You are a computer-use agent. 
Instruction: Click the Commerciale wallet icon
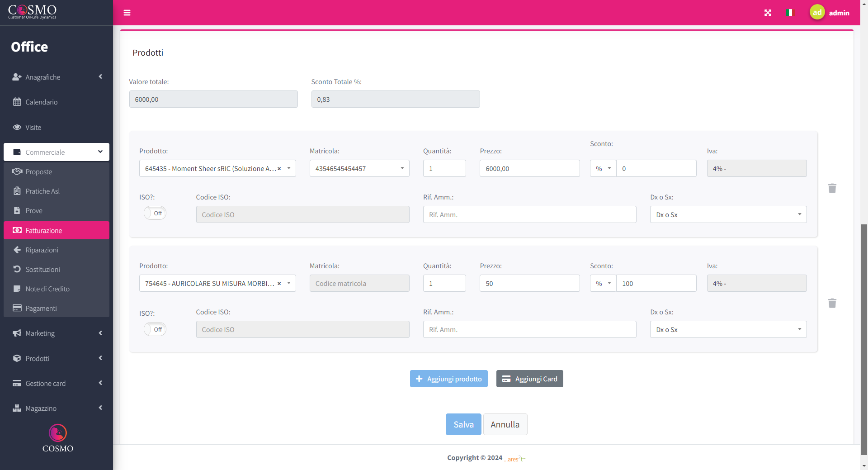coord(17,152)
